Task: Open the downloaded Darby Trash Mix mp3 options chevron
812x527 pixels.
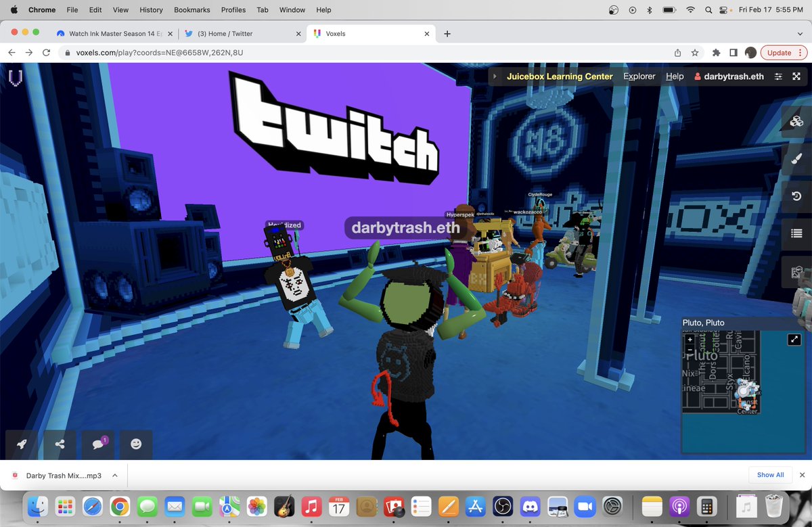Action: click(115, 476)
